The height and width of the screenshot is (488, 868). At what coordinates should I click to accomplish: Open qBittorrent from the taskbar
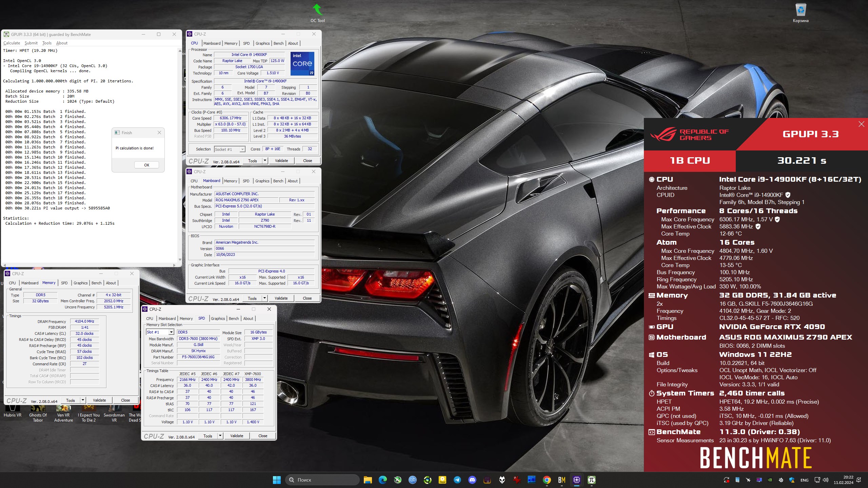(413, 480)
